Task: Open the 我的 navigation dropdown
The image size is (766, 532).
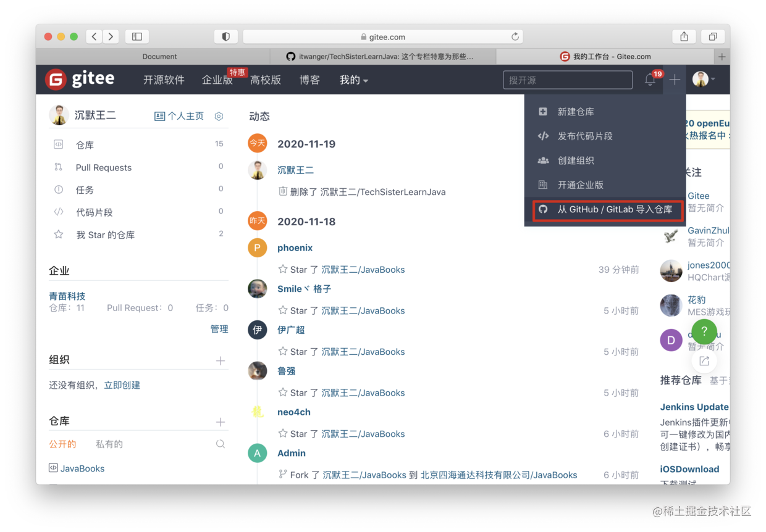Action: coord(353,80)
